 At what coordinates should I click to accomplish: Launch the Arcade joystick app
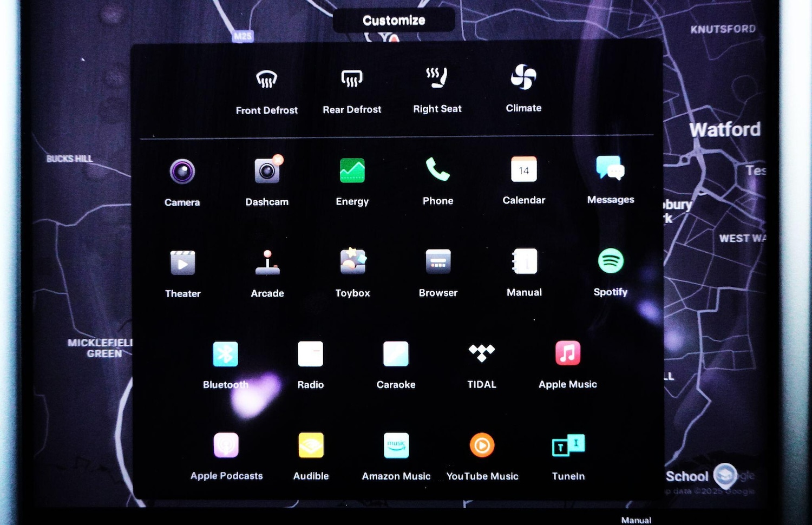click(x=267, y=262)
